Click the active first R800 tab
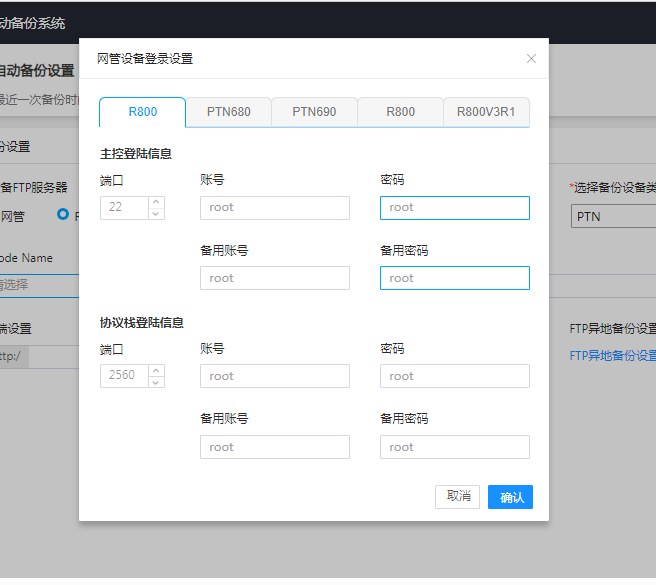 click(143, 112)
